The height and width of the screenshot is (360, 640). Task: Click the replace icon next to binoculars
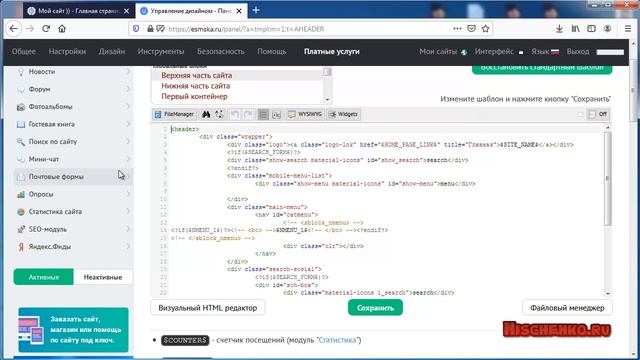pyautogui.click(x=219, y=114)
